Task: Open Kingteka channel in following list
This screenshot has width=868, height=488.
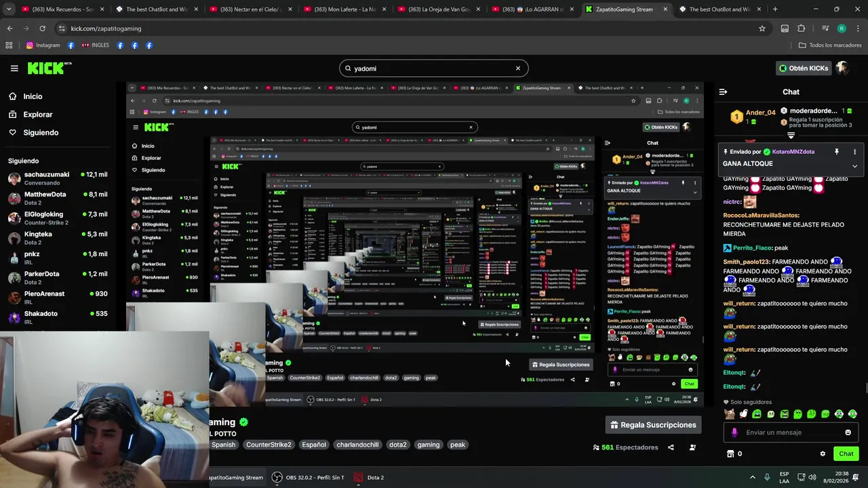Action: pos(58,238)
